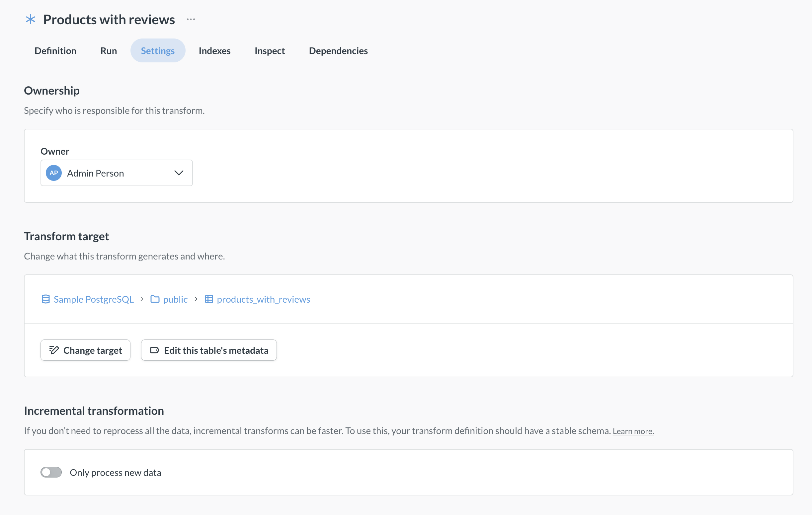
Task: Toggle Only process new data switch
Action: (51, 472)
